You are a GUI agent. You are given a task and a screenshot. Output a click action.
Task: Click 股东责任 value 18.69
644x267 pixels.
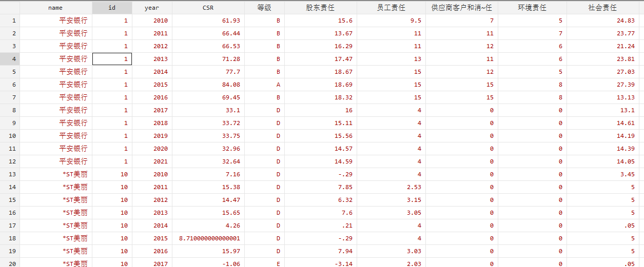343,85
